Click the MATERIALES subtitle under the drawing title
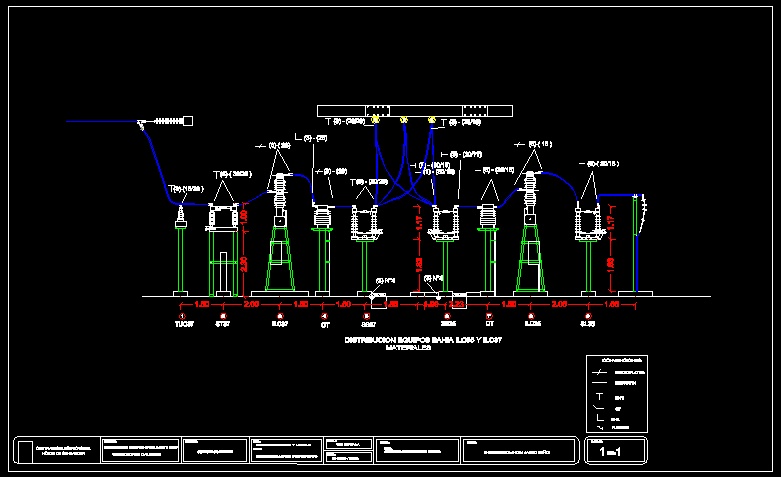The image size is (781, 477). (408, 348)
